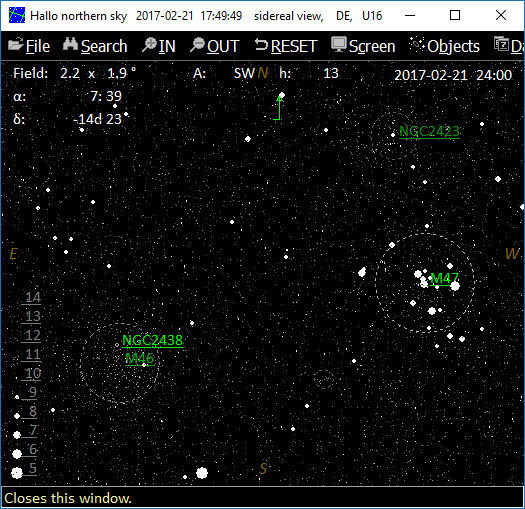Choose magnitude limit 10 in scale
Image resolution: width=525 pixels, height=509 pixels.
coord(33,373)
